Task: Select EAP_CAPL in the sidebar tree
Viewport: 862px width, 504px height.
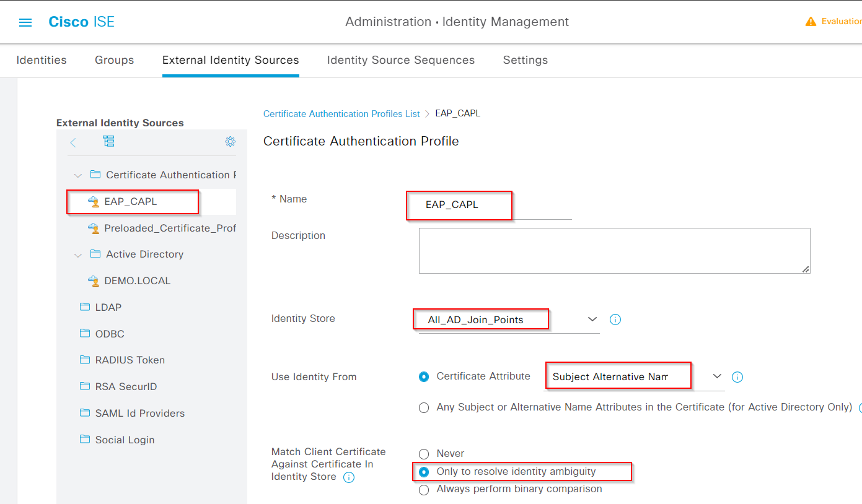Action: (131, 201)
